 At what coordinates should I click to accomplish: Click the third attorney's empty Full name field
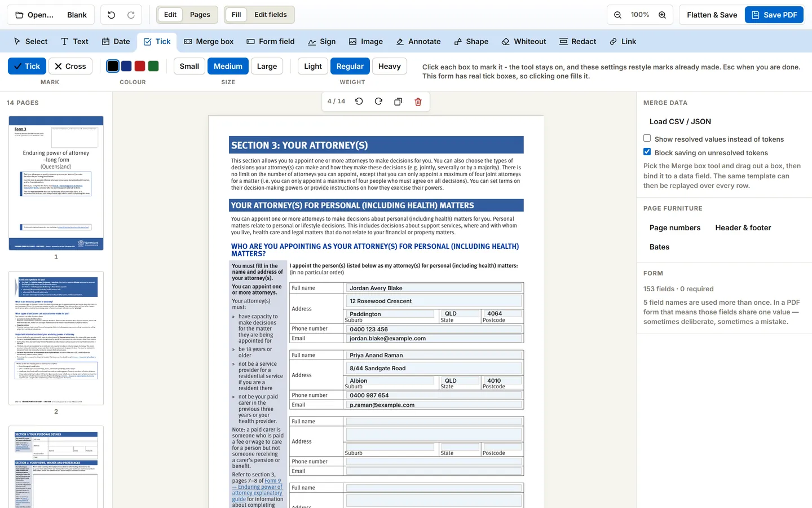[x=434, y=422]
